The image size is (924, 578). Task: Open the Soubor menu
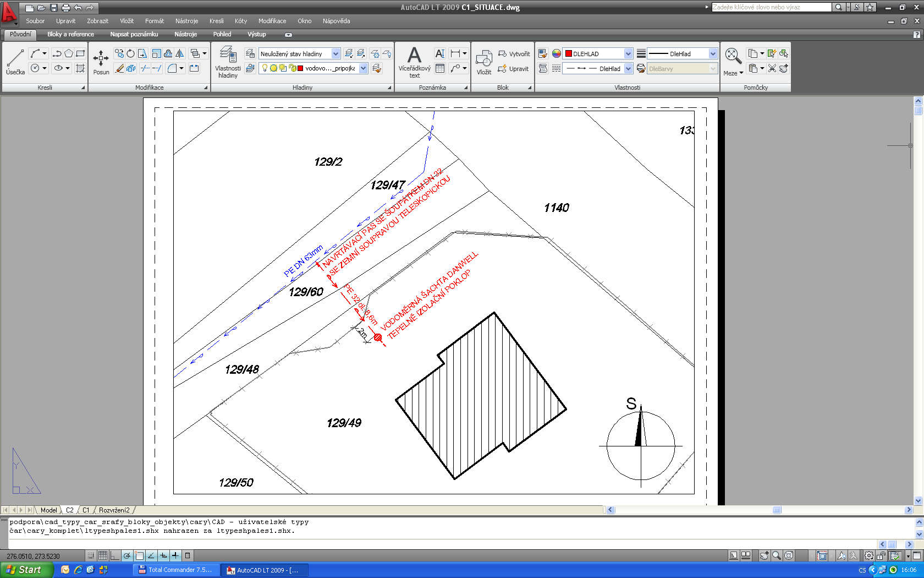point(35,21)
